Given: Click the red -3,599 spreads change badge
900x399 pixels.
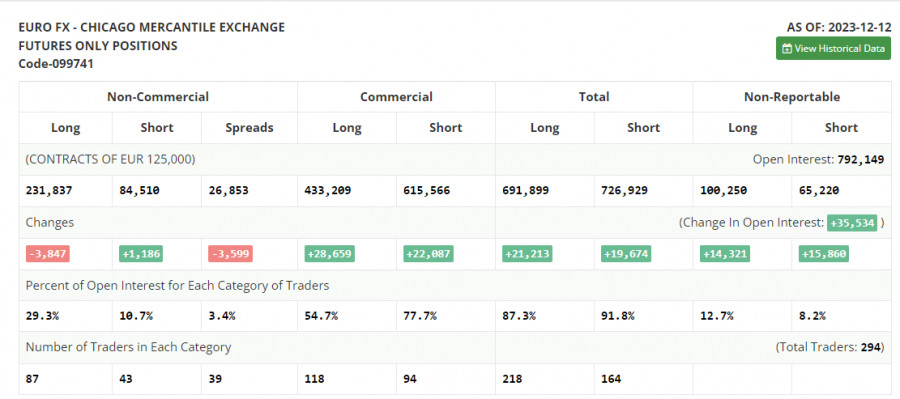Looking at the screenshot, I should click(x=230, y=254).
